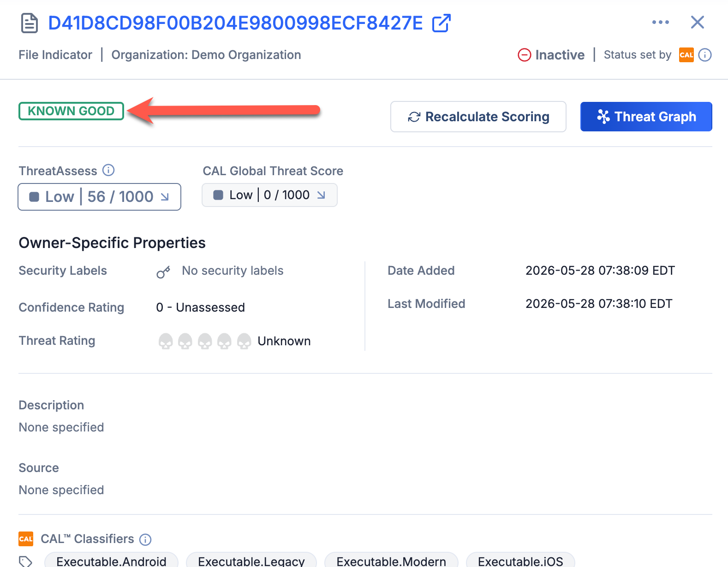
Task: Click the Confidence Rating field label
Action: click(72, 307)
